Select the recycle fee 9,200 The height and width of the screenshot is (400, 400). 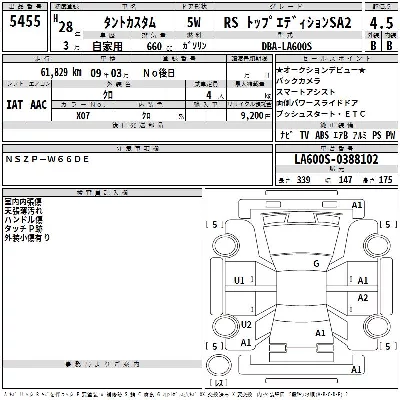pos(252,115)
